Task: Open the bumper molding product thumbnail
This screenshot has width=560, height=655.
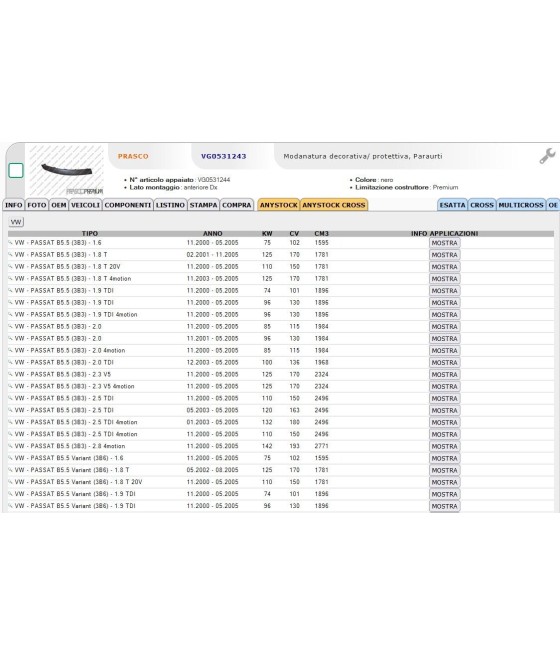Action: tap(66, 170)
